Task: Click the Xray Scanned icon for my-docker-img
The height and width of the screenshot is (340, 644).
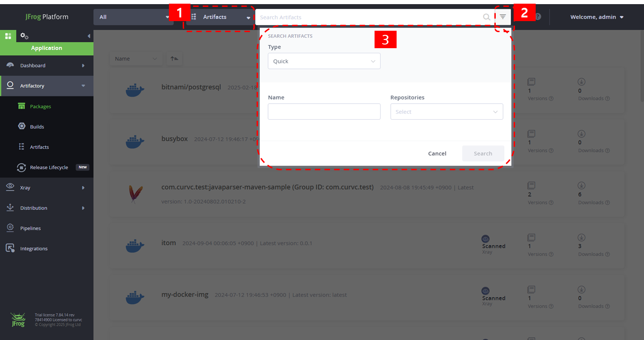Action: click(486, 290)
